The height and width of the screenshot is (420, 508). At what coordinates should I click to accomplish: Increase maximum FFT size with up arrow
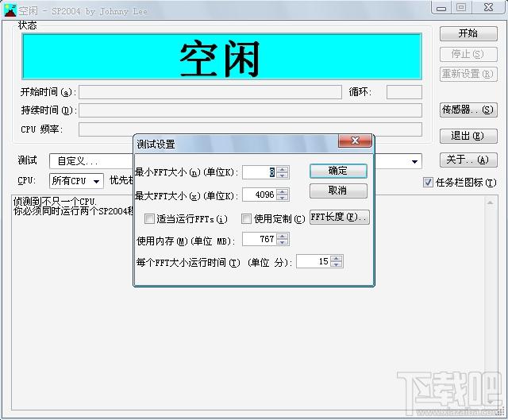(x=283, y=191)
